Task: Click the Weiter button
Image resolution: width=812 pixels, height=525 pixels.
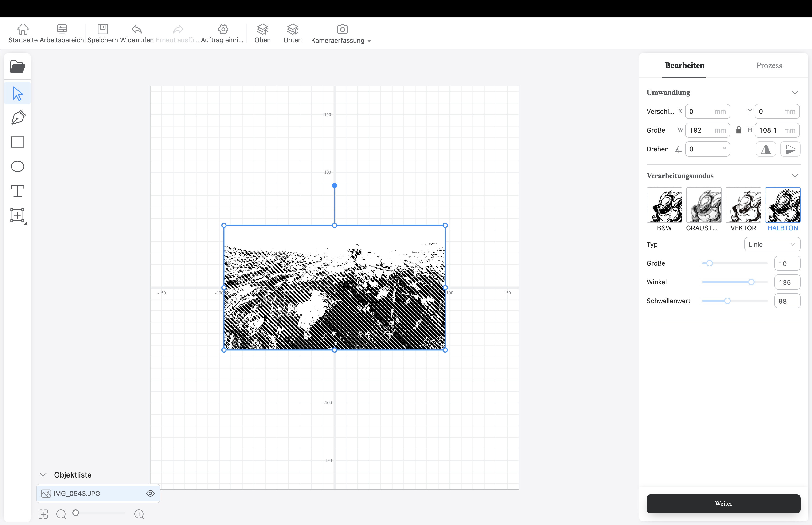Action: 723,504
